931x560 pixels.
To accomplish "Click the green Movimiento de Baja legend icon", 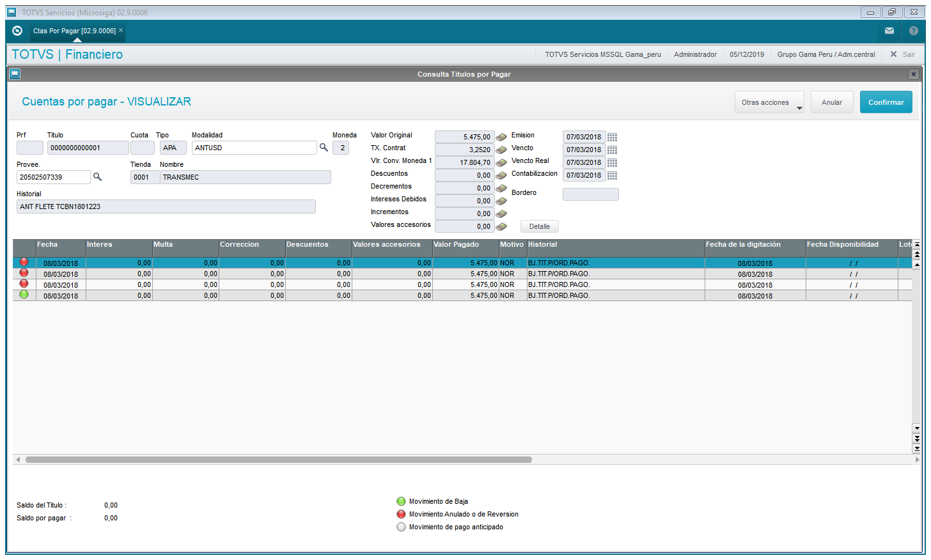I will pyautogui.click(x=401, y=501).
